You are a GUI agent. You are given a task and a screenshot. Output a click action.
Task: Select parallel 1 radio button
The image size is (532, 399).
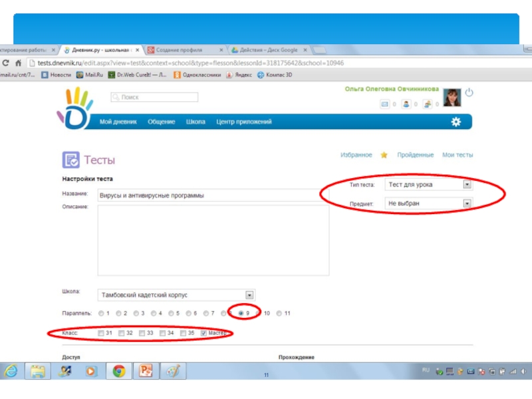[x=101, y=313]
